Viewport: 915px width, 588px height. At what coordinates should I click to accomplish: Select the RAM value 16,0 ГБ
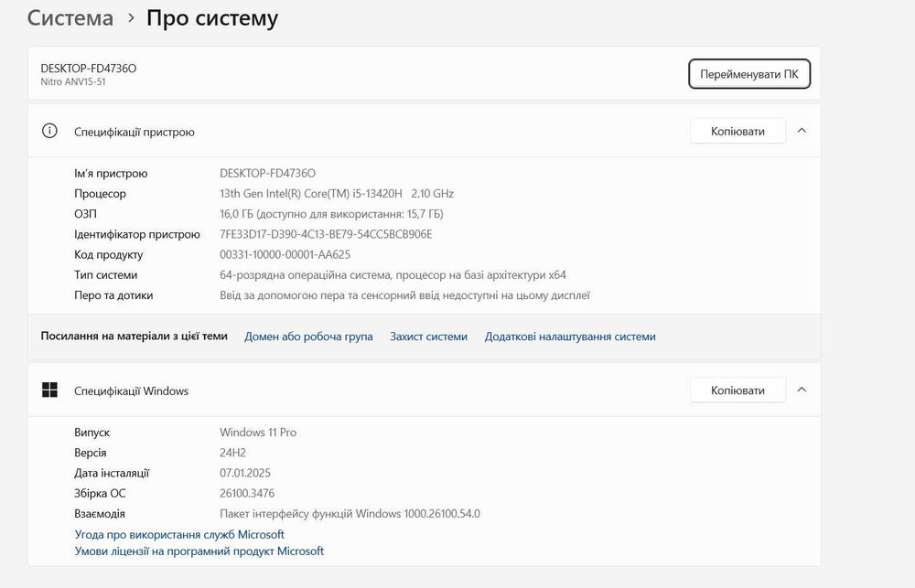coord(331,214)
